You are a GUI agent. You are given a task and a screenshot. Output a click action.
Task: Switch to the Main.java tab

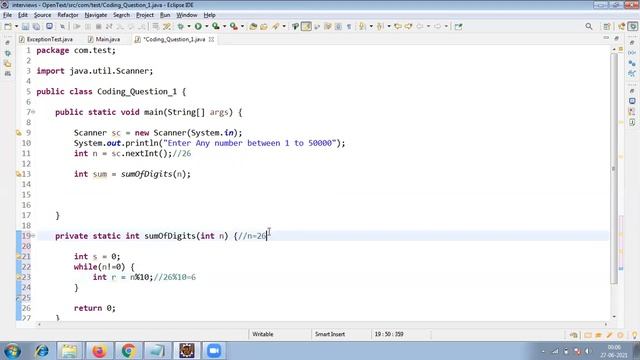(x=104, y=40)
